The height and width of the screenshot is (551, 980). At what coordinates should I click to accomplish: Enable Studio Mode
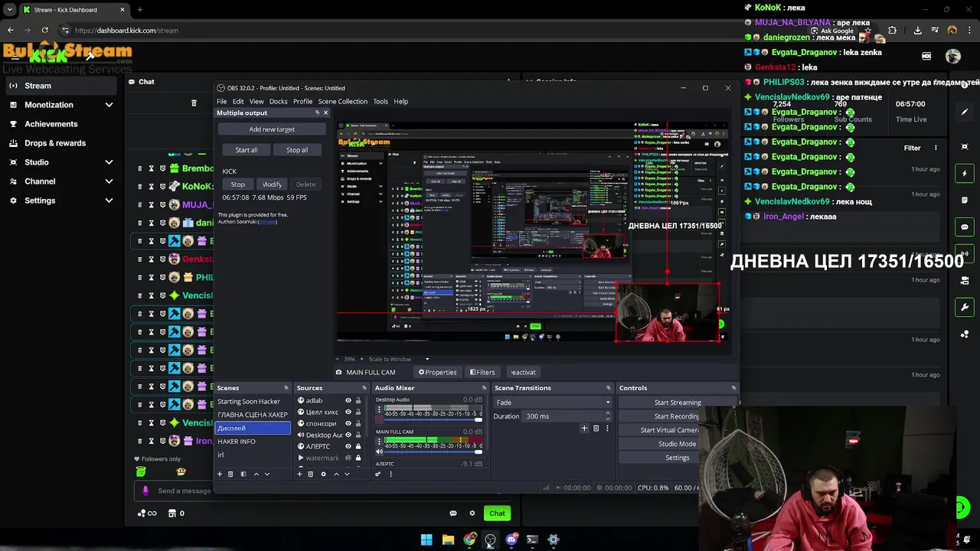(677, 444)
